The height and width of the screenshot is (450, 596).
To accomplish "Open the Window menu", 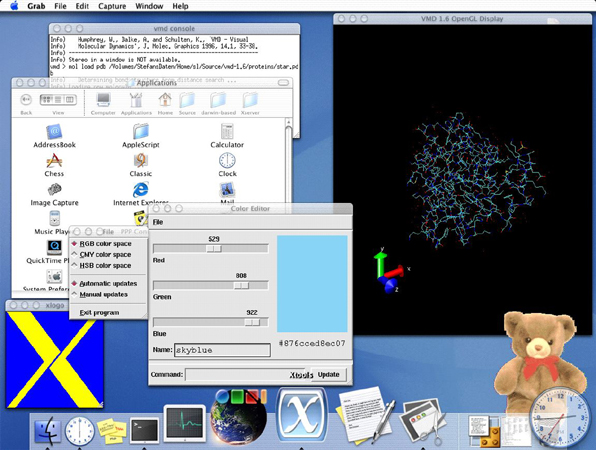I will [149, 6].
